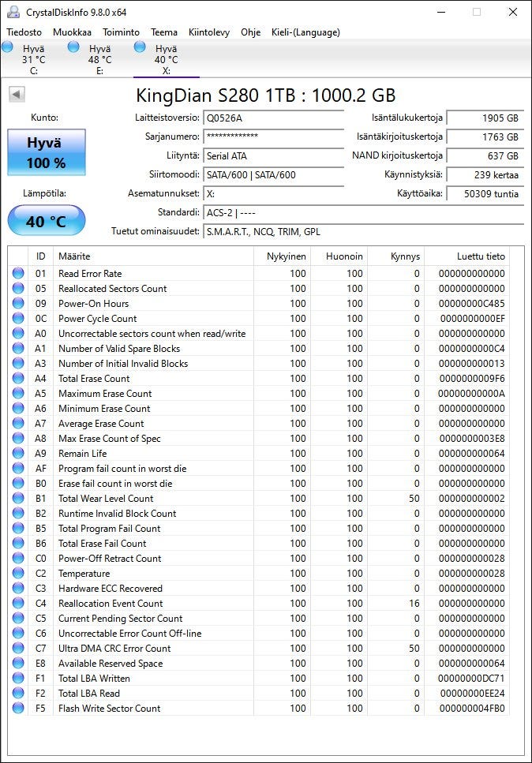Click the Kynnys column header
Image resolution: width=532 pixels, height=763 pixels.
[396, 256]
